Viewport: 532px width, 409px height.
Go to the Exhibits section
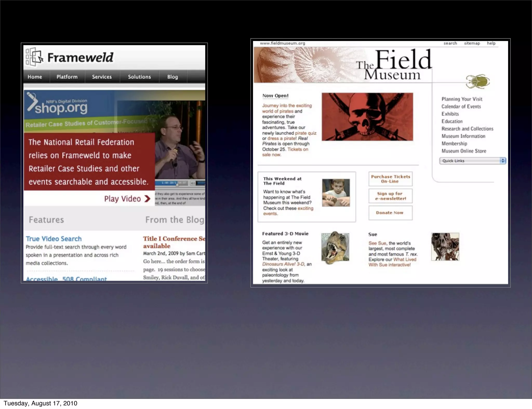pos(450,114)
